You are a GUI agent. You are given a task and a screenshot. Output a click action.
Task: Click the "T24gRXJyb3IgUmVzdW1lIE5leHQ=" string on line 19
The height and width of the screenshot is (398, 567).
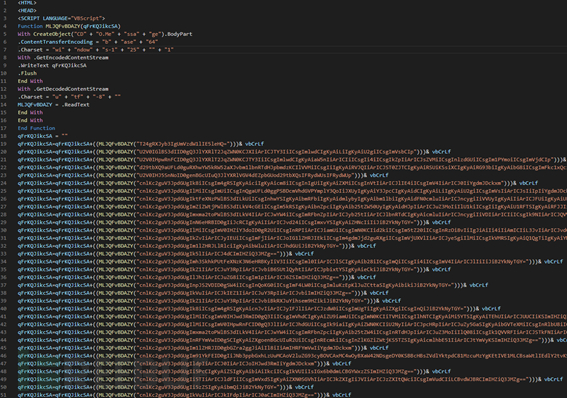coord(184,144)
